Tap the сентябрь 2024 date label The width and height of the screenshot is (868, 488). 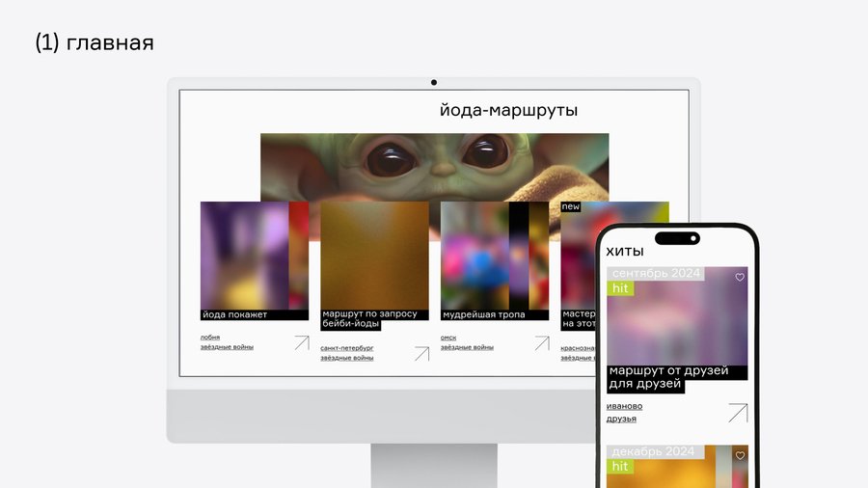coord(656,273)
